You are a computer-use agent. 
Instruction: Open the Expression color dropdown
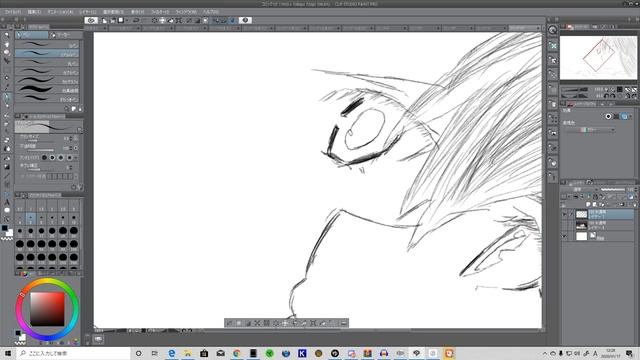pyautogui.click(x=590, y=129)
